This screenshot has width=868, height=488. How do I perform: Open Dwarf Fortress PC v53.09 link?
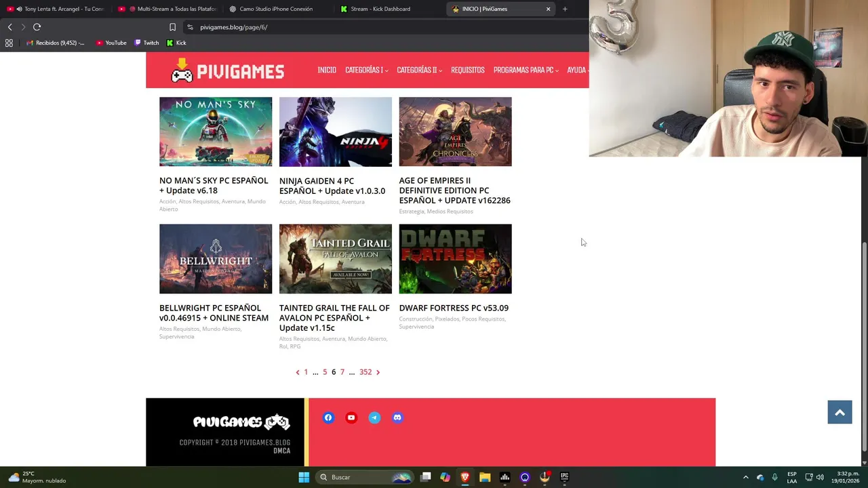coord(454,308)
